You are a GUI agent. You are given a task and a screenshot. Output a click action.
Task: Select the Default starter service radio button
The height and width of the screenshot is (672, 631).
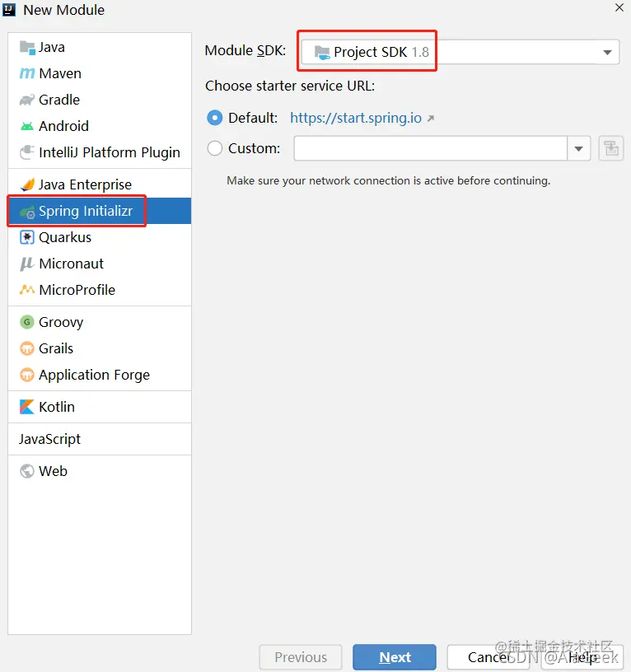[x=215, y=118]
